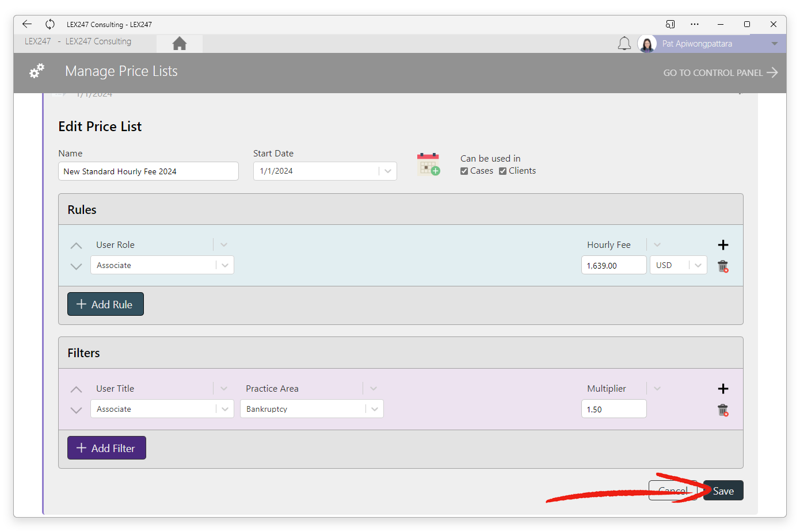Click the Add Rule button

[x=105, y=304]
